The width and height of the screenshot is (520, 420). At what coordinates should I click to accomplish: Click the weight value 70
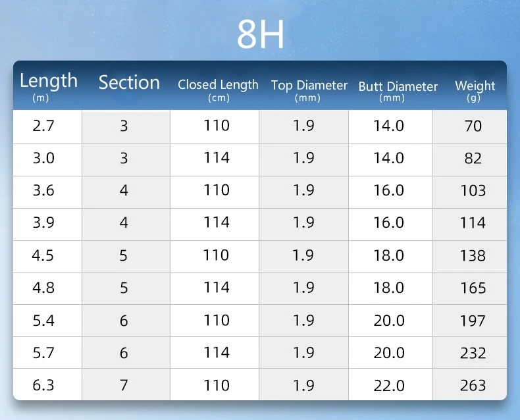click(473, 126)
